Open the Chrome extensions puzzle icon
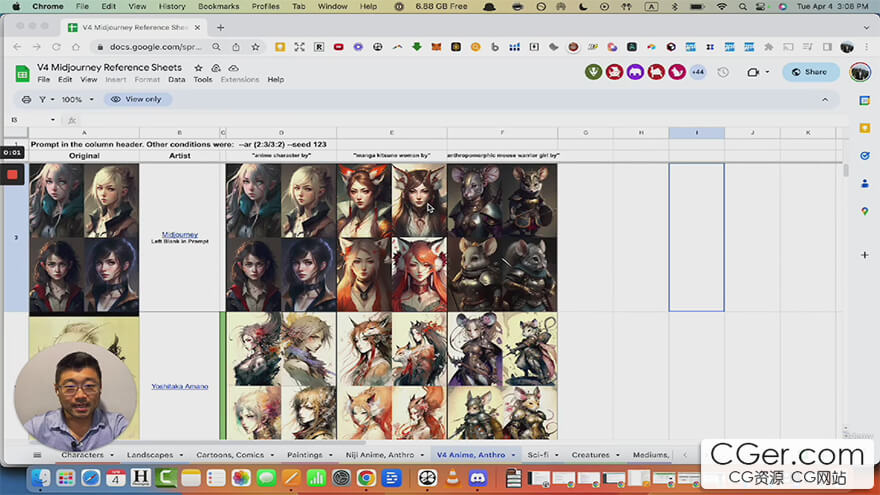Screen dimensions: 880x495 point(768,47)
